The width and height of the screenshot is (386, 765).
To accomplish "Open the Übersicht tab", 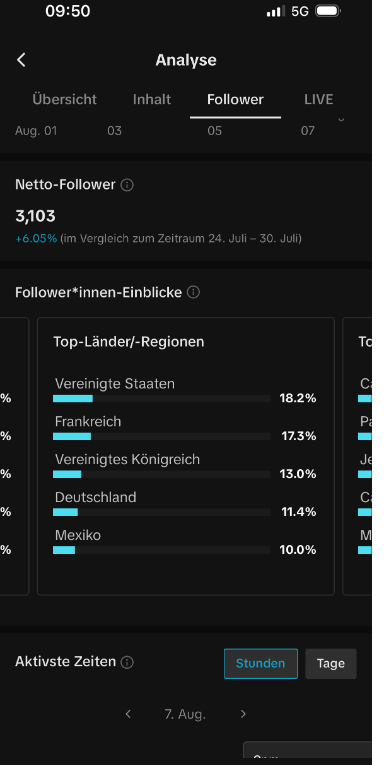I will pyautogui.click(x=64, y=100).
